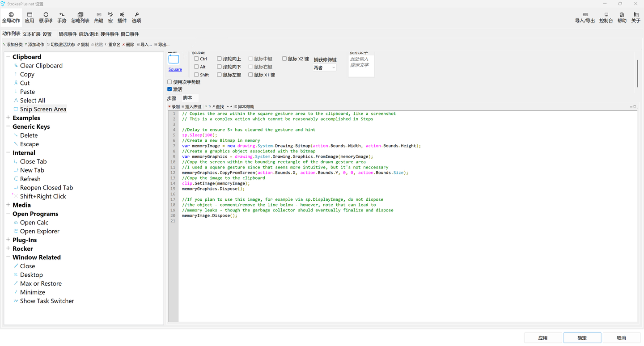Viewport: 644px width, 346px height.
Task: Enable the 滚轮向下 scroll down checkbox
Action: point(220,67)
